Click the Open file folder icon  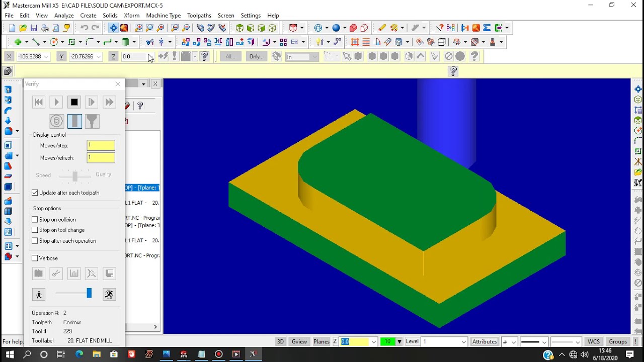pos(23,28)
